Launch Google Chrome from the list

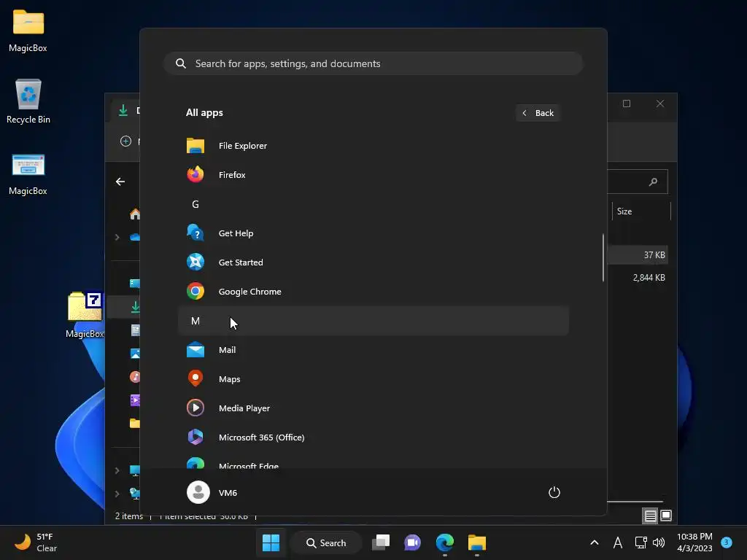(x=373, y=292)
